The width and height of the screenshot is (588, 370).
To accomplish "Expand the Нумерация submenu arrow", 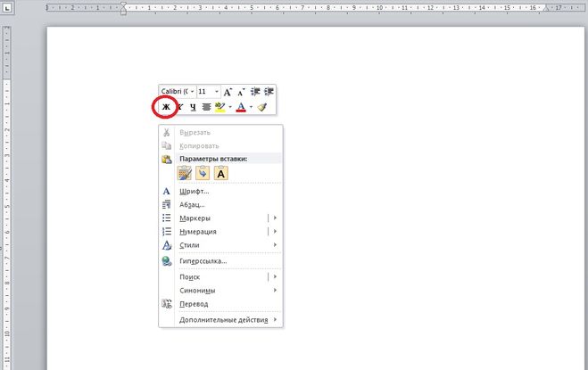I will click(275, 231).
